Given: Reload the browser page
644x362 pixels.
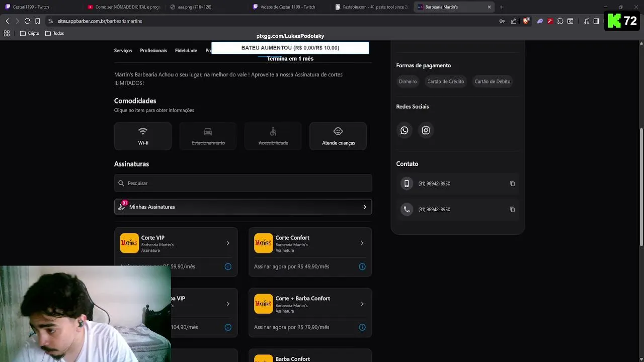Looking at the screenshot, I should (x=27, y=21).
